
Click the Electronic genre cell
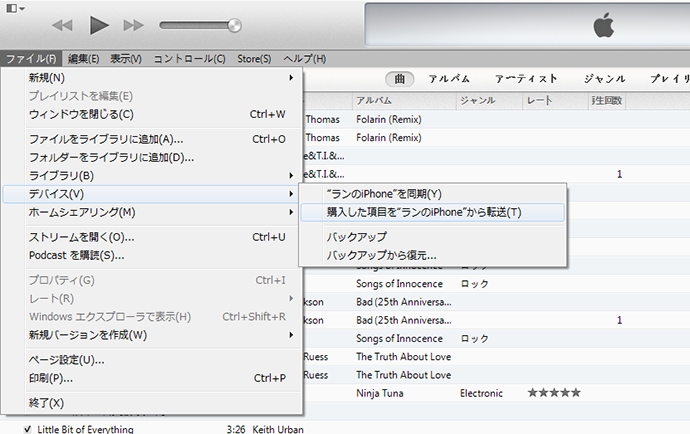481,393
